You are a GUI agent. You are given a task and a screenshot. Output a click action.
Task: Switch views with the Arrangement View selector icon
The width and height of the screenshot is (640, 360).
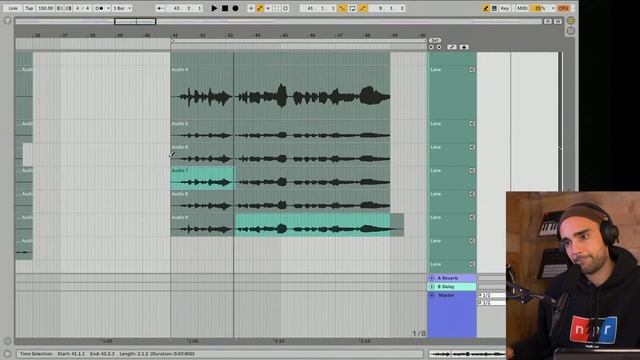[571, 20]
